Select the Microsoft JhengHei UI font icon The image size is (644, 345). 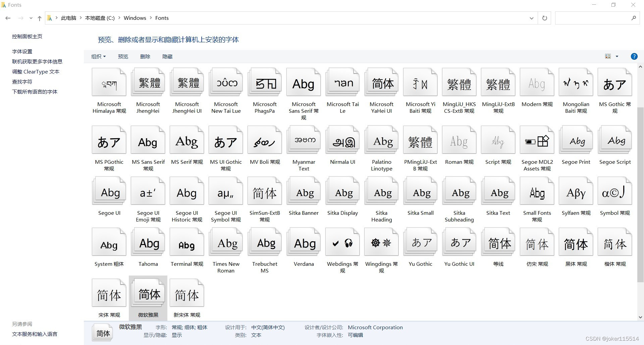[x=187, y=83]
